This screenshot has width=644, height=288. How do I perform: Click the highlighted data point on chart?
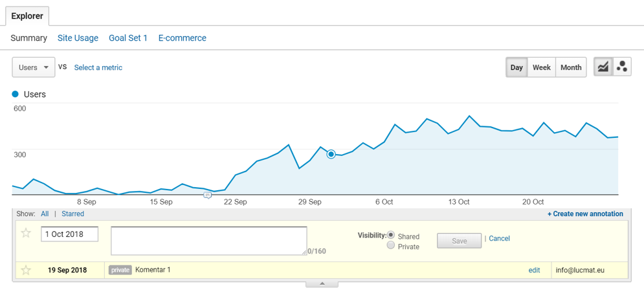coord(331,154)
